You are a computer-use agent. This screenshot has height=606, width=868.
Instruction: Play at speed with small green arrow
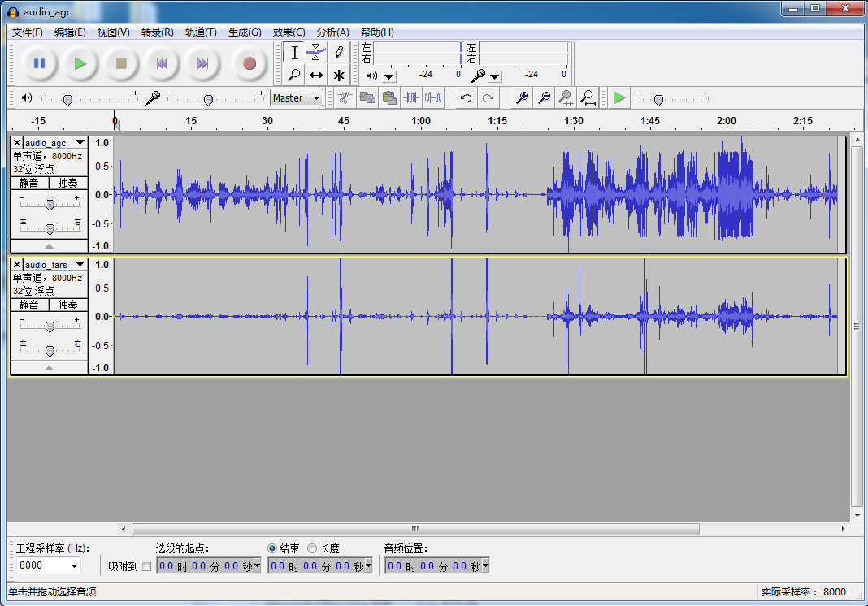(619, 98)
